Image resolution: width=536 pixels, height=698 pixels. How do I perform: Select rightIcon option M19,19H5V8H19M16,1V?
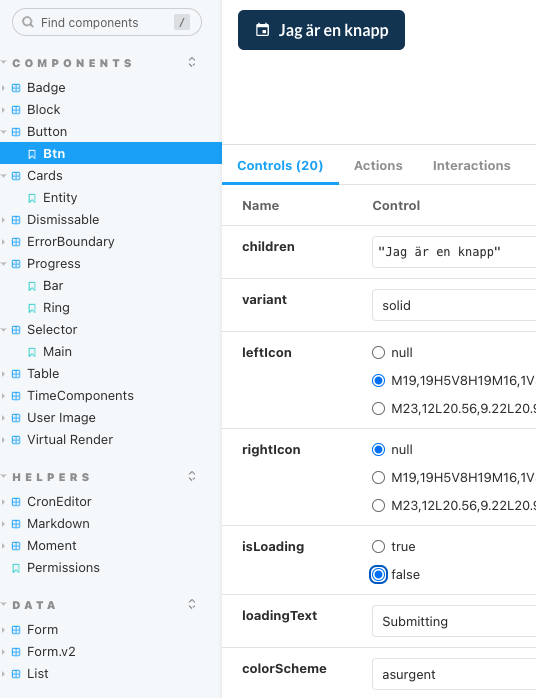(378, 478)
